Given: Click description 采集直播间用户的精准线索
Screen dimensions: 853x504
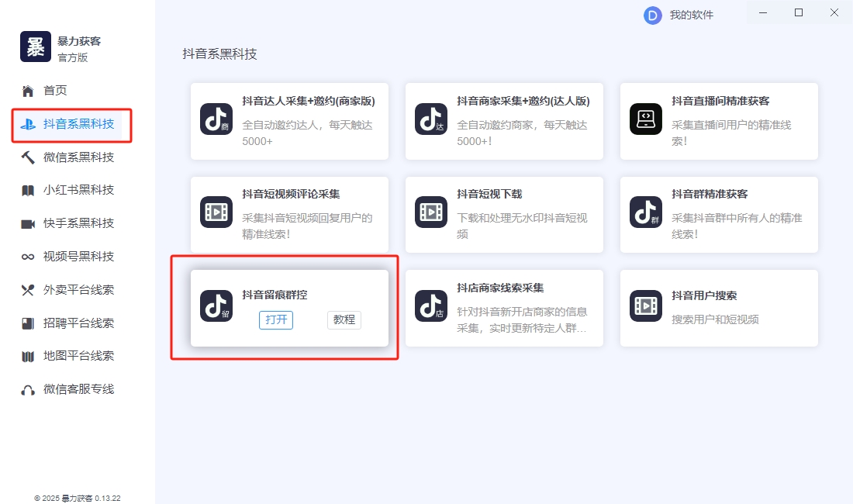Looking at the screenshot, I should [x=731, y=133].
